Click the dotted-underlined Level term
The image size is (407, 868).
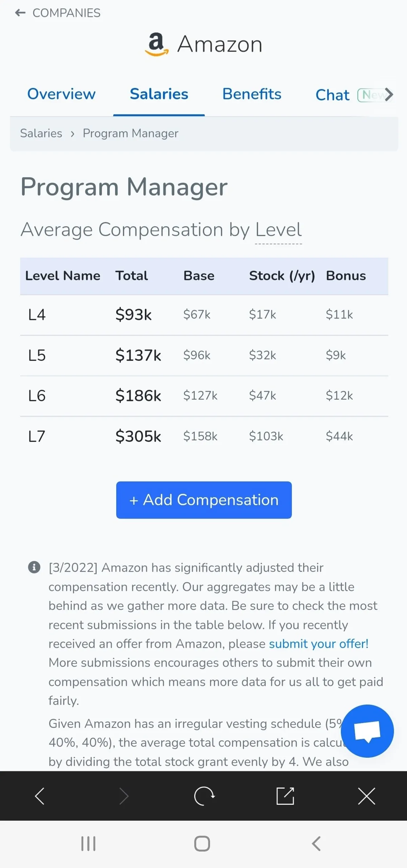pyautogui.click(x=278, y=230)
